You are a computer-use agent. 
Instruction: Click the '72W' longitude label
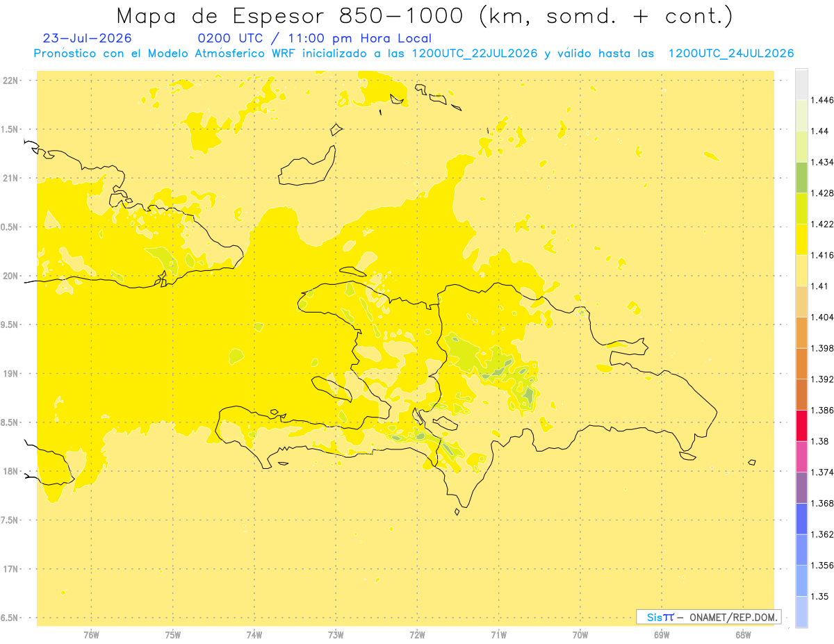pos(417,634)
